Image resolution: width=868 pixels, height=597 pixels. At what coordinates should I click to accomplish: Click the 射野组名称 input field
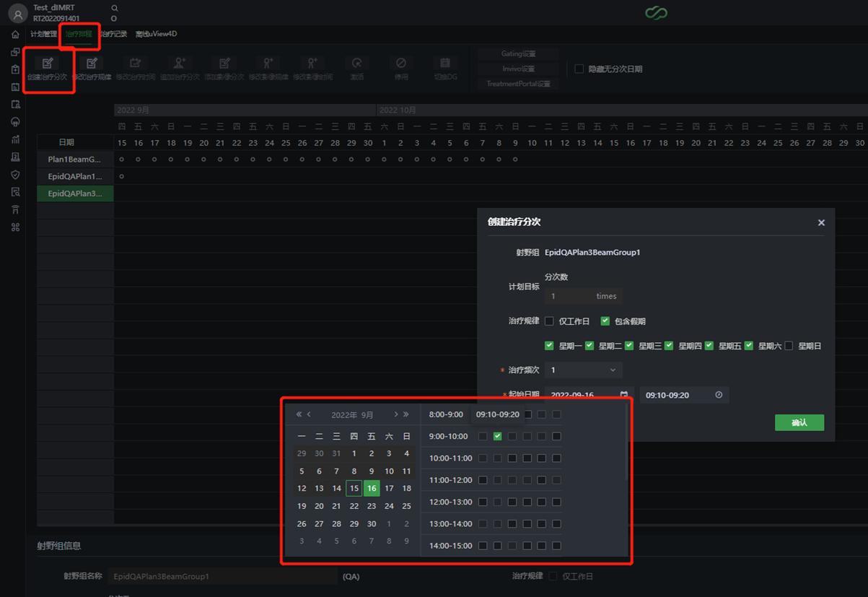click(x=222, y=577)
